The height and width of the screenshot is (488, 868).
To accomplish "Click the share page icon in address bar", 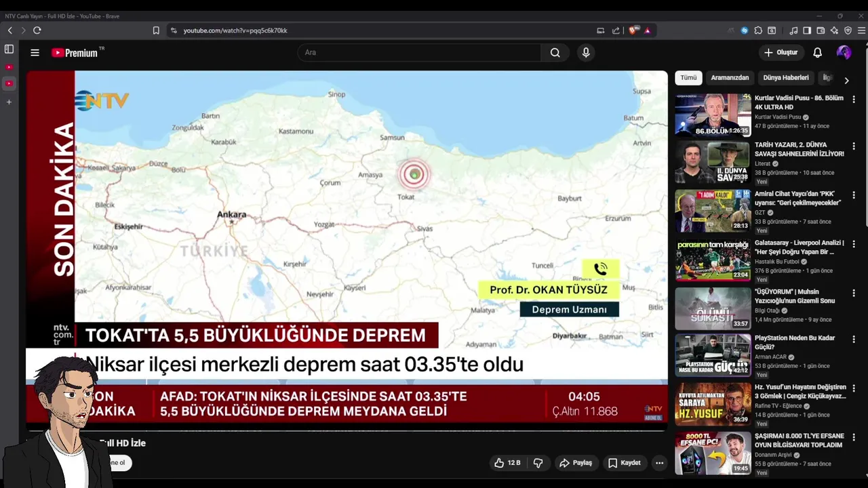I will [616, 30].
